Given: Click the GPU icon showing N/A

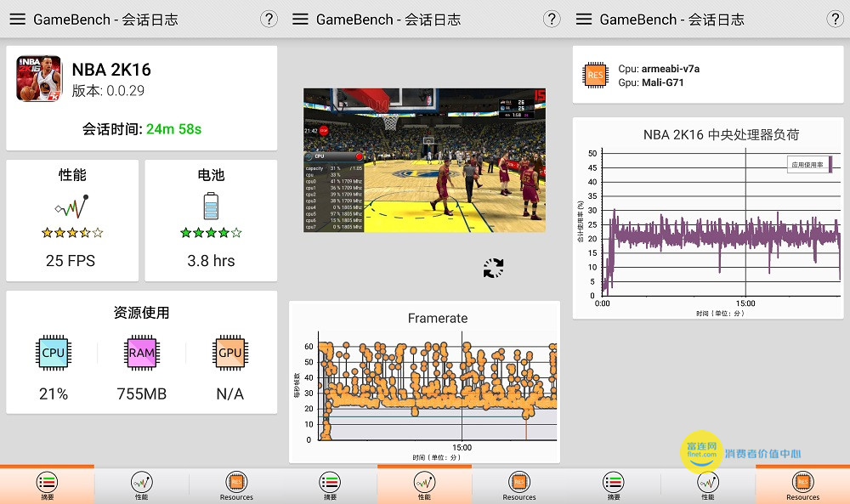Looking at the screenshot, I should point(229,353).
